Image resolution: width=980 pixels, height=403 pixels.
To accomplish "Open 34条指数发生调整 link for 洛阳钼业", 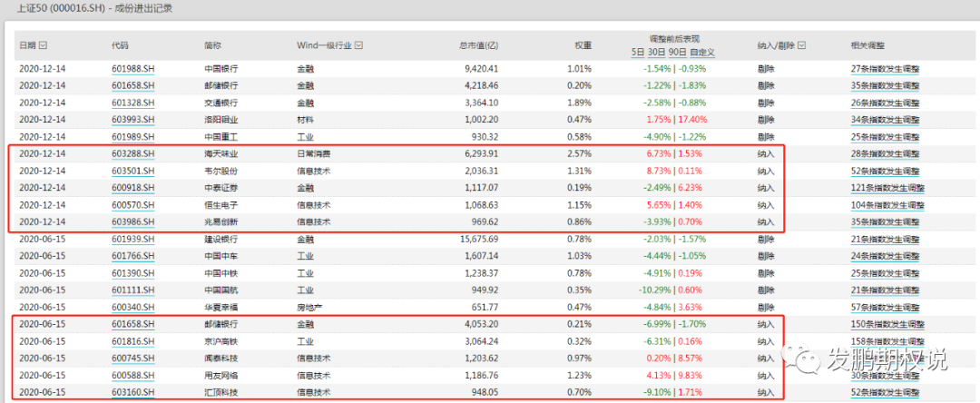I will pyautogui.click(x=885, y=119).
